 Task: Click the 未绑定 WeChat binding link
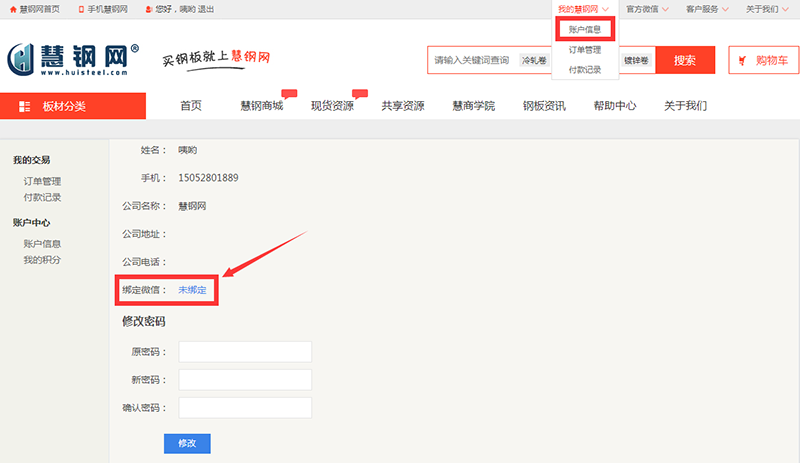[x=192, y=290]
